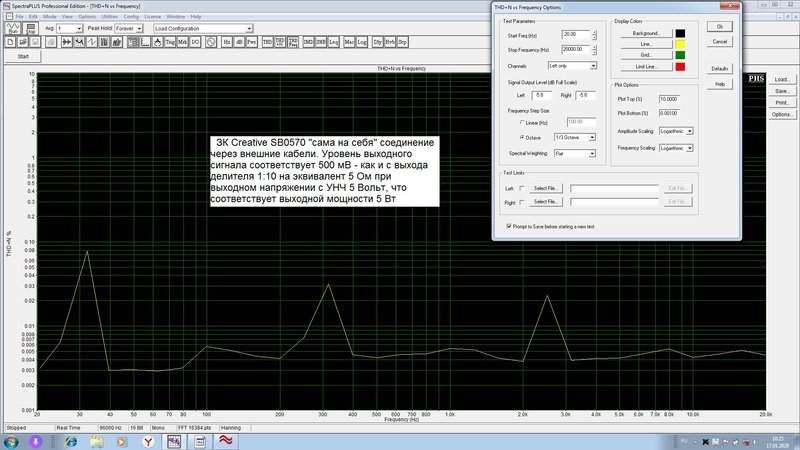Click the Help button in the dialog
This screenshot has width=800, height=450.
(x=719, y=84)
